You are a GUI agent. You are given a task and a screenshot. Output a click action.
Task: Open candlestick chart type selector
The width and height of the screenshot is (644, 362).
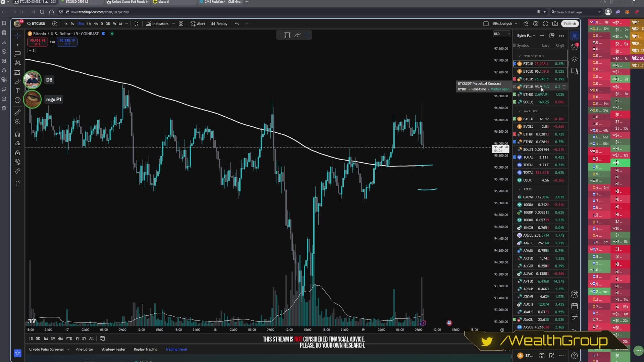[x=137, y=24]
